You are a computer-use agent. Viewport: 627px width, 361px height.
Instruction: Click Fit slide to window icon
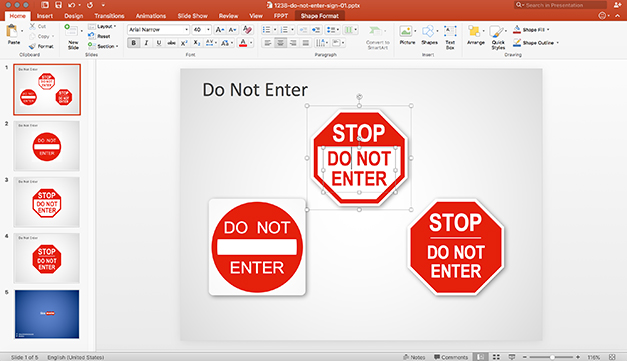[612, 357]
